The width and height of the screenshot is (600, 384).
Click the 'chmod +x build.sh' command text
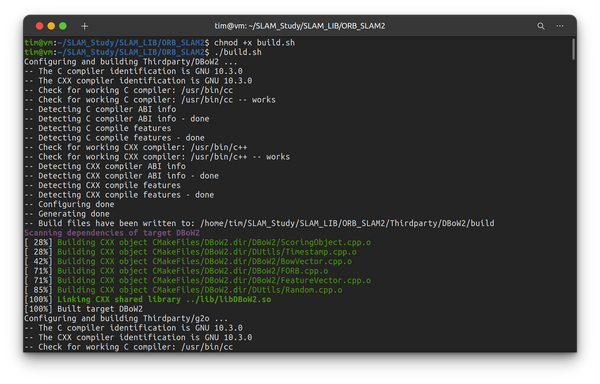tap(254, 42)
